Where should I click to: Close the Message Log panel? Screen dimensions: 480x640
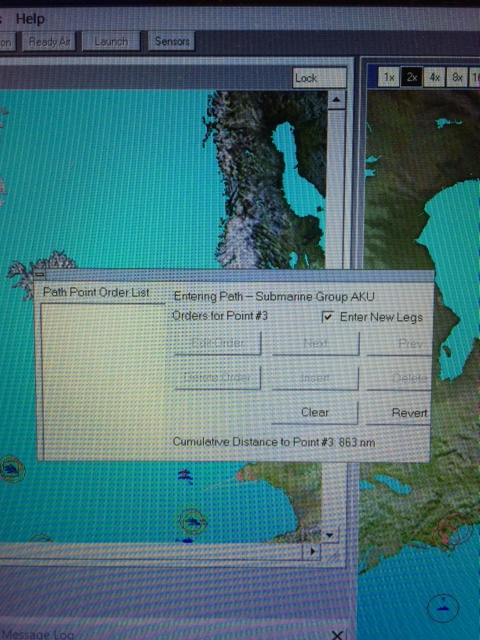point(337,635)
